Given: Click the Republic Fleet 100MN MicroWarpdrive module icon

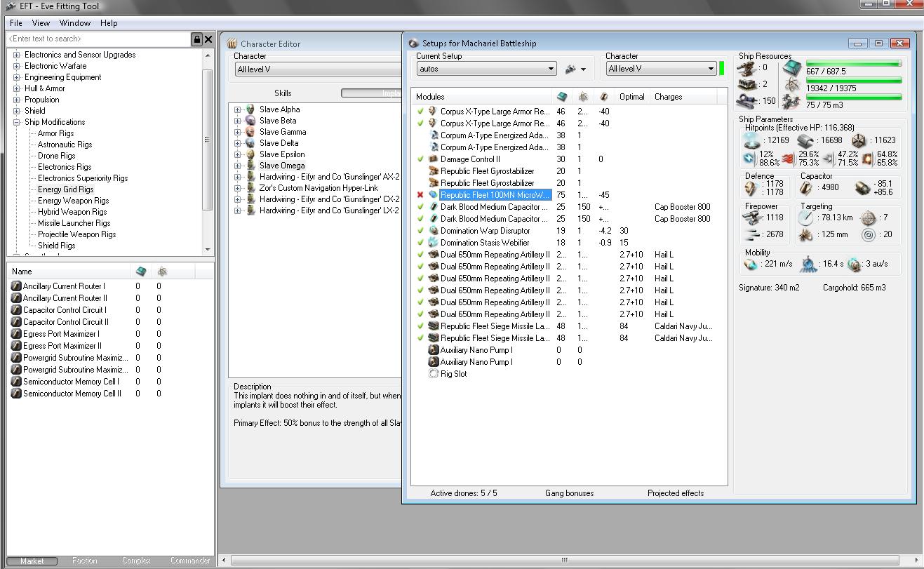Looking at the screenshot, I should pyautogui.click(x=434, y=195).
